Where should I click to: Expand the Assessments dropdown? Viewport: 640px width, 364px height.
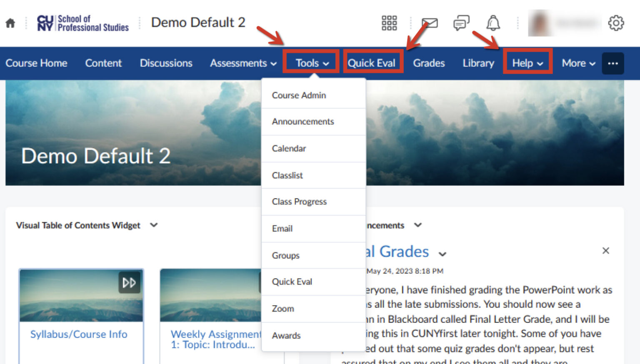pos(243,63)
